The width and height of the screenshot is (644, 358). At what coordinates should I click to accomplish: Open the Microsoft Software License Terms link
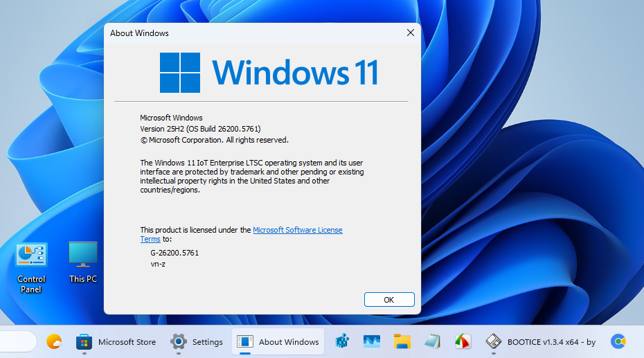(x=297, y=230)
